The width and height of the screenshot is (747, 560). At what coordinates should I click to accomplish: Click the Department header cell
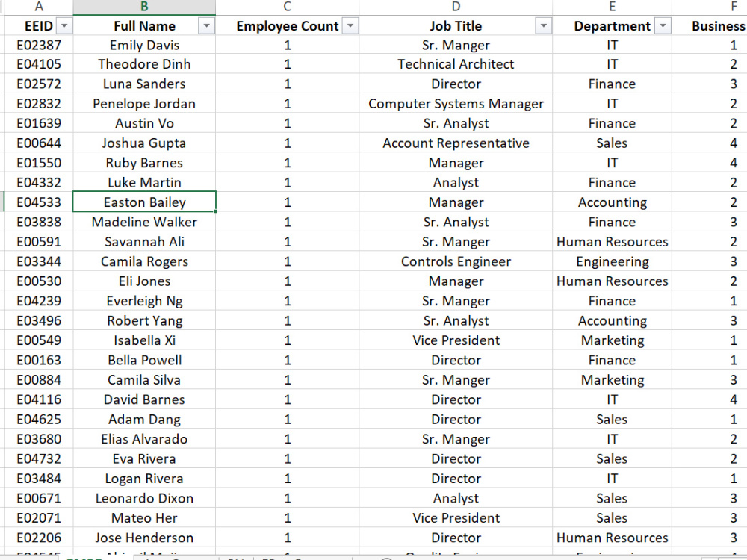[613, 25]
